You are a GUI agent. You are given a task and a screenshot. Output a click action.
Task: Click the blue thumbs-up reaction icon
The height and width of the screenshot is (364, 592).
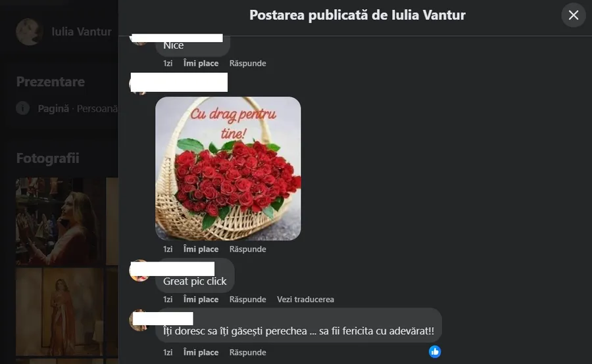click(435, 352)
